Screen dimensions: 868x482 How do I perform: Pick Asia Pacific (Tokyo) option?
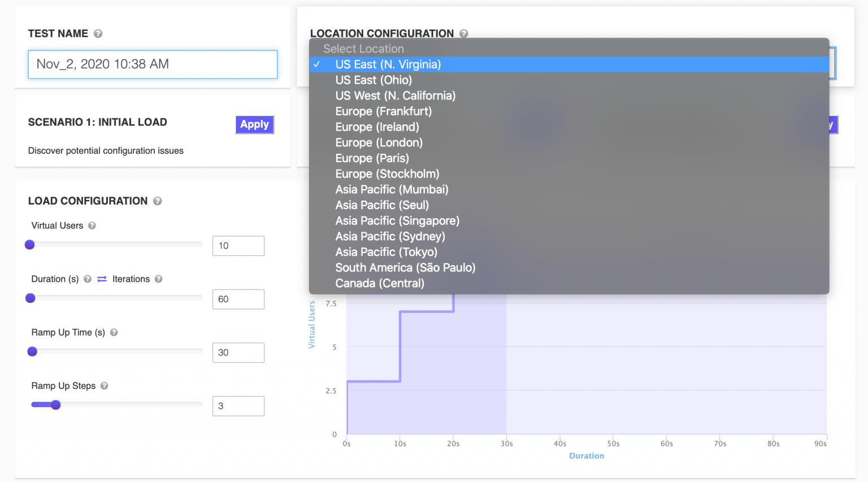tap(386, 252)
